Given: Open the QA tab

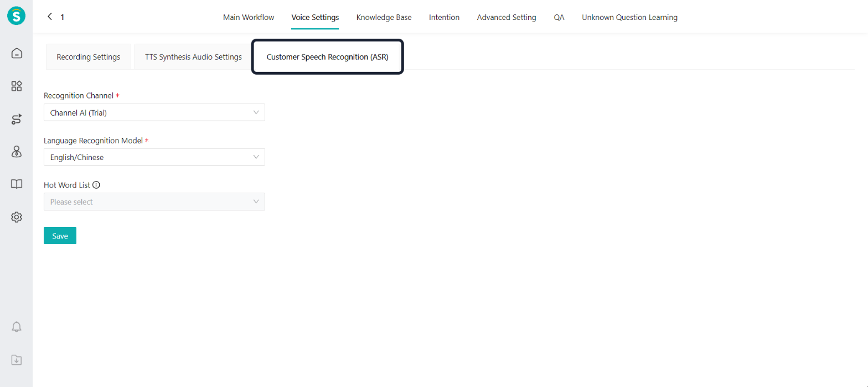Looking at the screenshot, I should pyautogui.click(x=559, y=17).
